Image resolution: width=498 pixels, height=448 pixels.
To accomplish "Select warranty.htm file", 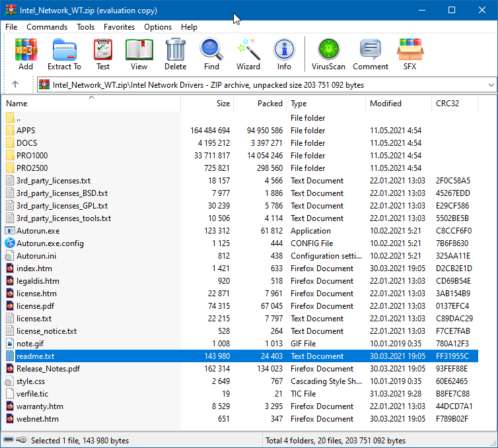I will pyautogui.click(x=240, y=406).
